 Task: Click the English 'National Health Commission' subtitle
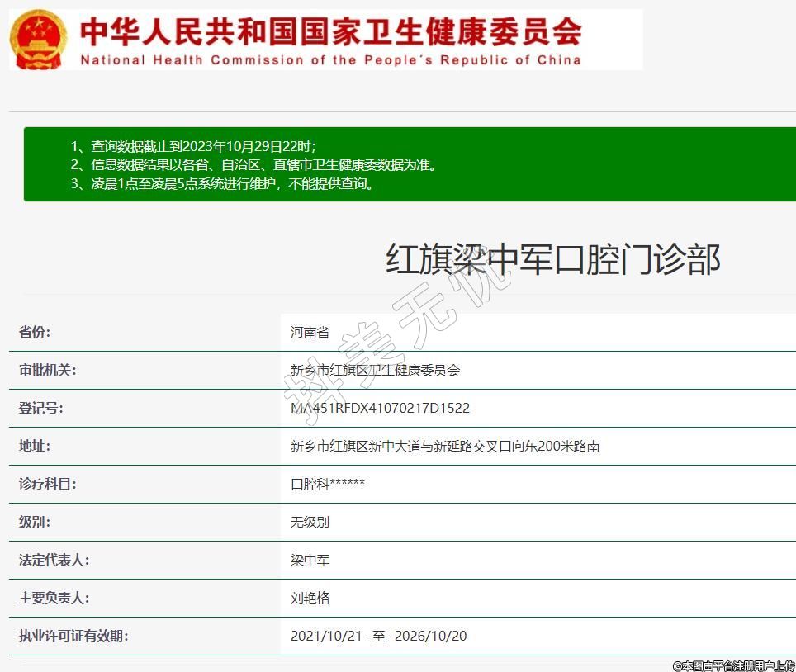pos(330,60)
